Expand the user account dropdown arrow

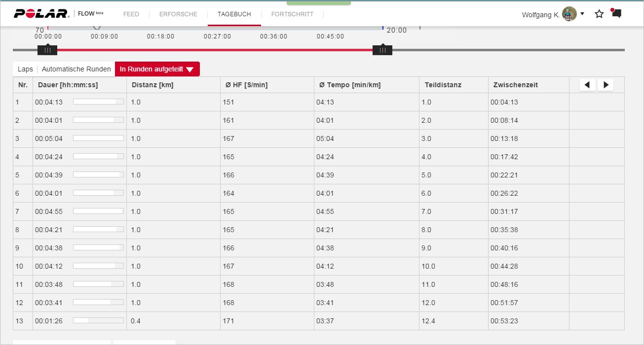[582, 14]
